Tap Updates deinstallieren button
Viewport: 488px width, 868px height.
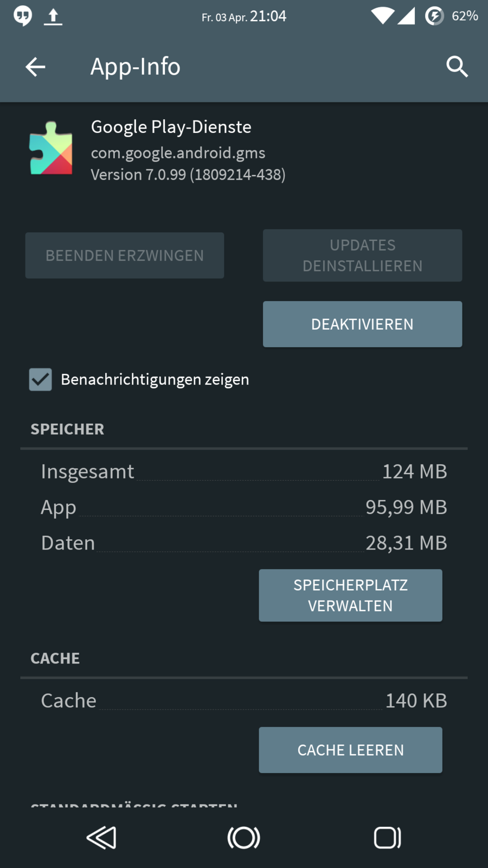(x=362, y=256)
